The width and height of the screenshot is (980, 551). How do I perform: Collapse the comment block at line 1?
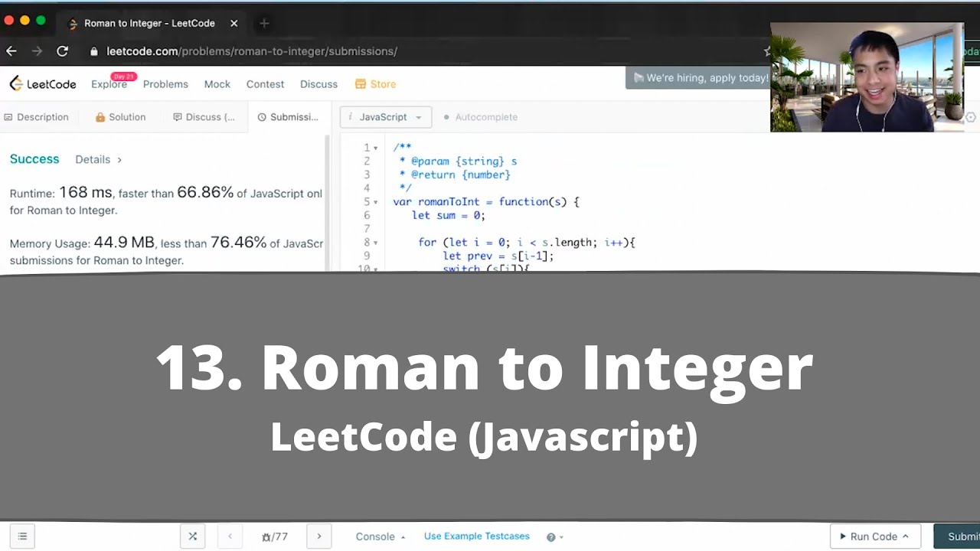[x=376, y=148]
